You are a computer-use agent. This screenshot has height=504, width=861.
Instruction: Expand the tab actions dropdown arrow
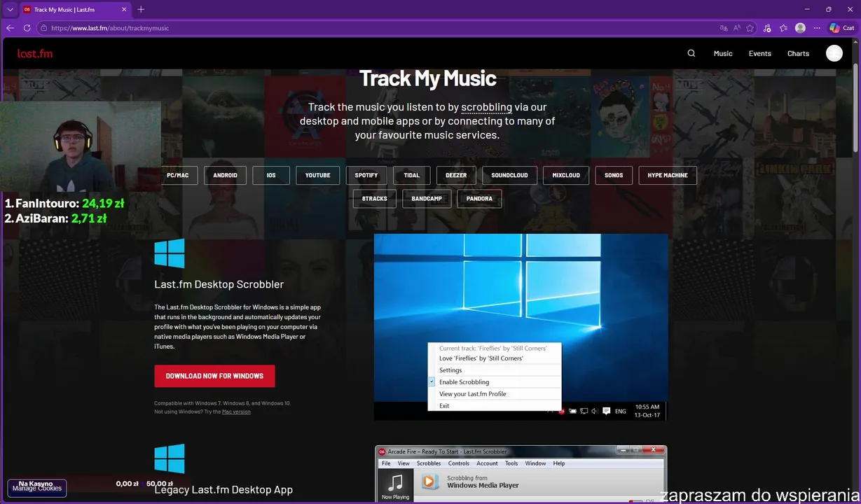click(10, 10)
